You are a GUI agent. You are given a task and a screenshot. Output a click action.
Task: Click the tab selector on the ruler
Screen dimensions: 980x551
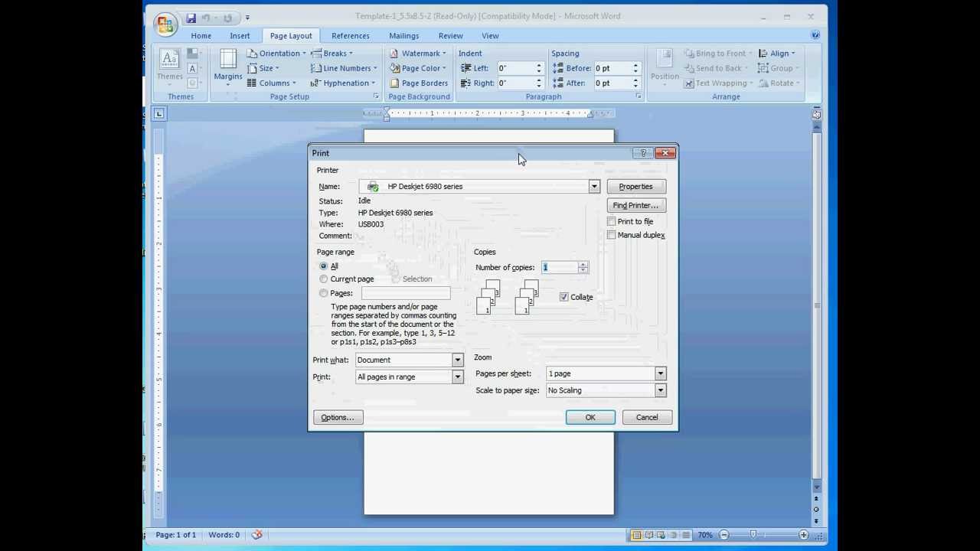point(159,114)
